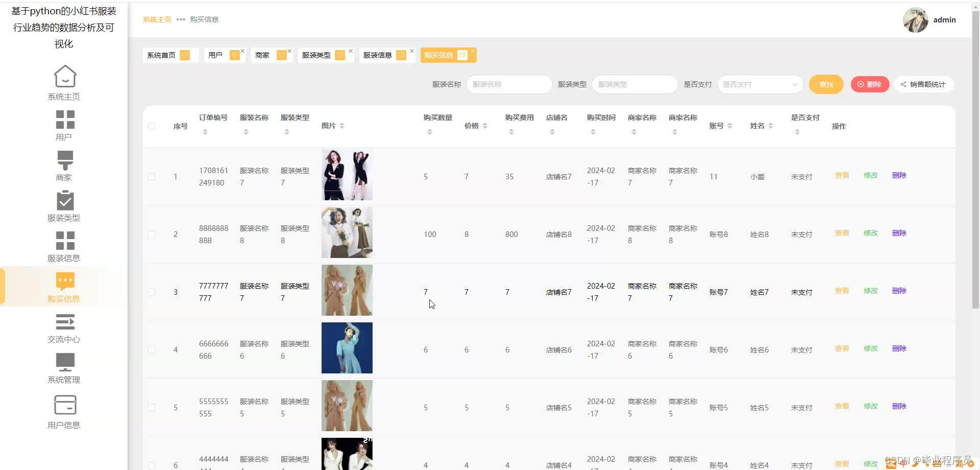Click the red 删除 batch delete button
Screen dimensions: 980x470
(x=870, y=84)
